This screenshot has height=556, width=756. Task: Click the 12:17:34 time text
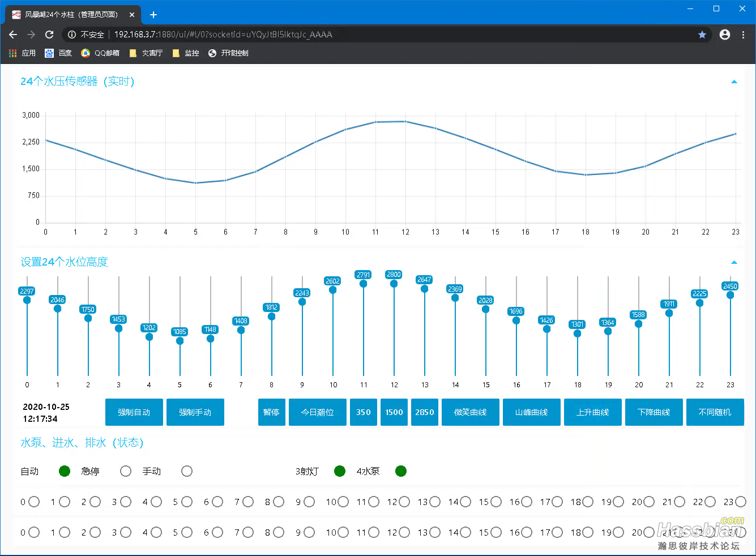40,419
